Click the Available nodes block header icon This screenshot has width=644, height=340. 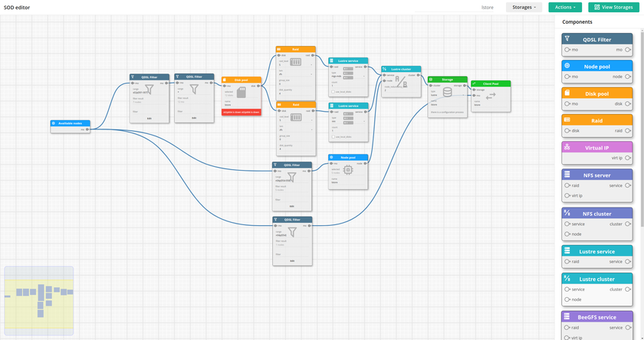tap(54, 123)
